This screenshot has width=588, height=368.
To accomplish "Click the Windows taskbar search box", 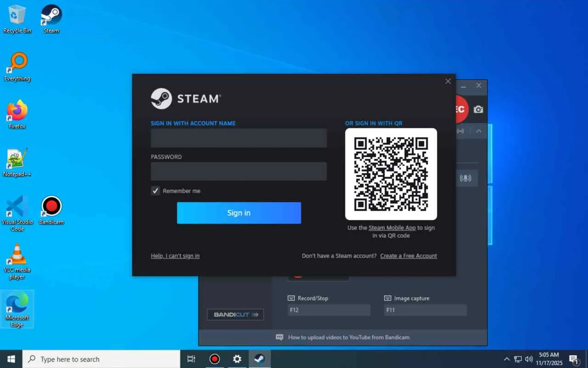I will [x=101, y=359].
